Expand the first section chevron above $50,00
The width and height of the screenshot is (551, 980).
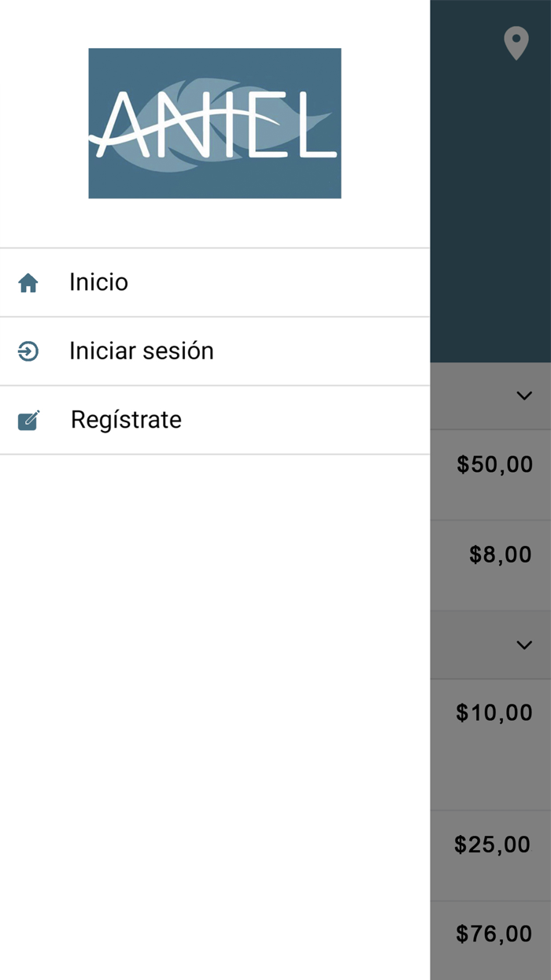(524, 395)
